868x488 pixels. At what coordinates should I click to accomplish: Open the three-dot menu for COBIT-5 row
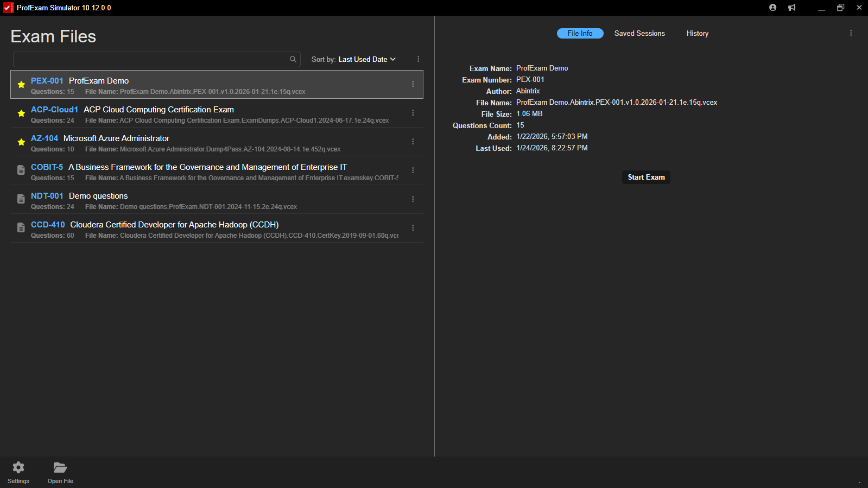413,170
